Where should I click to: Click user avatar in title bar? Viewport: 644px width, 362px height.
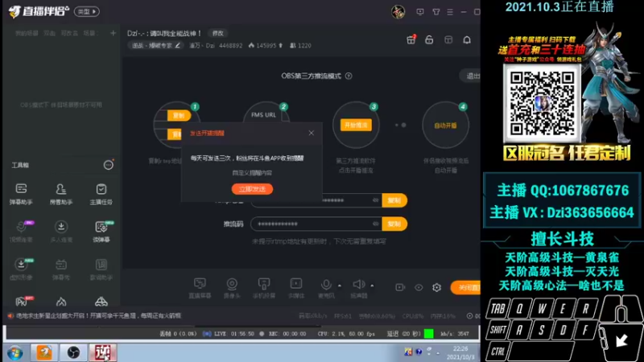pos(398,11)
